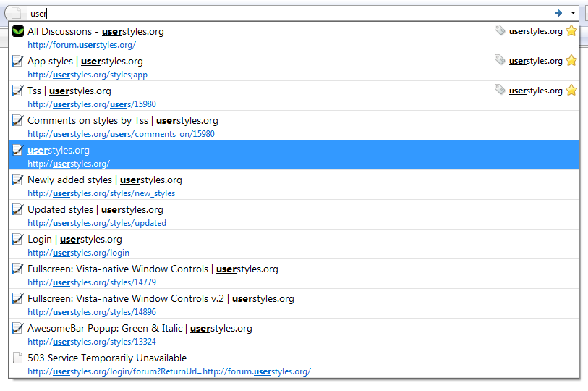Click the userstyles.org/login URL
Viewport: 588px width, 391px height.
pyautogui.click(x=78, y=253)
